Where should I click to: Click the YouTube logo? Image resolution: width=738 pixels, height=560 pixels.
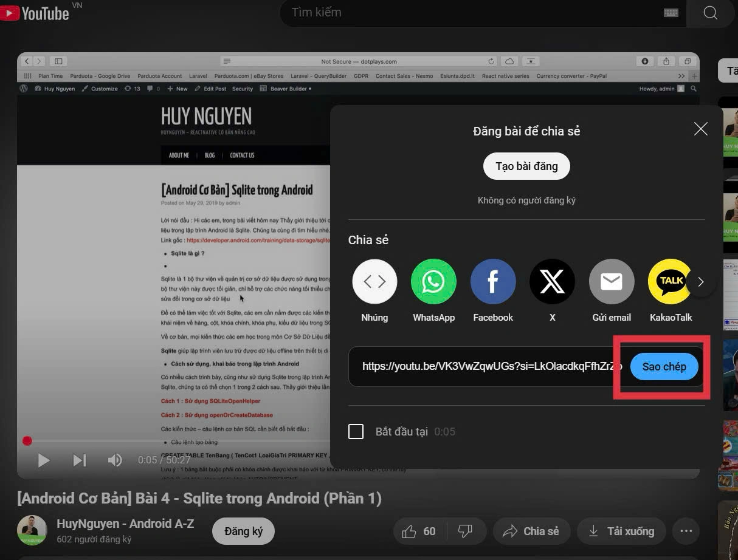[x=35, y=13]
